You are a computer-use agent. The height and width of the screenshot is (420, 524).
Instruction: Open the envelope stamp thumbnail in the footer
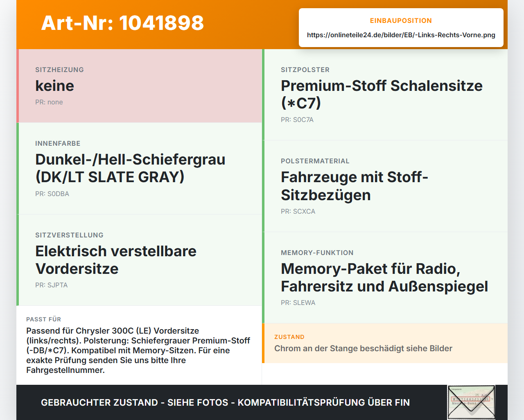471,402
